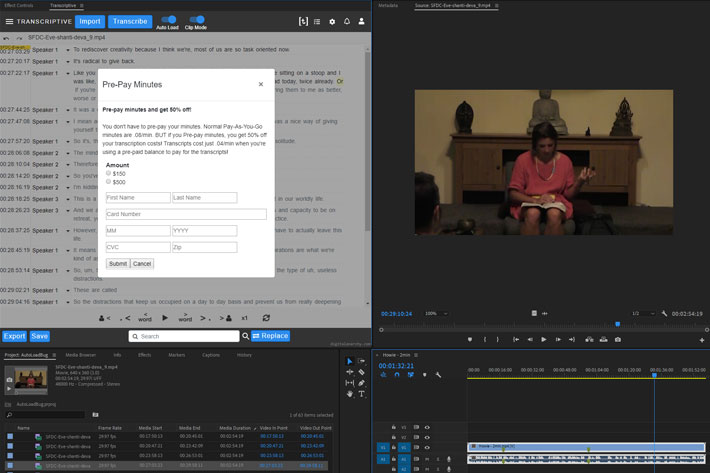Open speaker dropdown at 00:29:04:16

[x=68, y=302]
